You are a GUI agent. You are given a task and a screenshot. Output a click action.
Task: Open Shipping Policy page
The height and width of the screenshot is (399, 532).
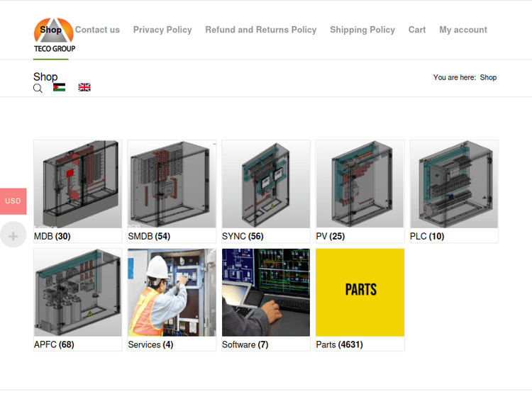tap(362, 30)
